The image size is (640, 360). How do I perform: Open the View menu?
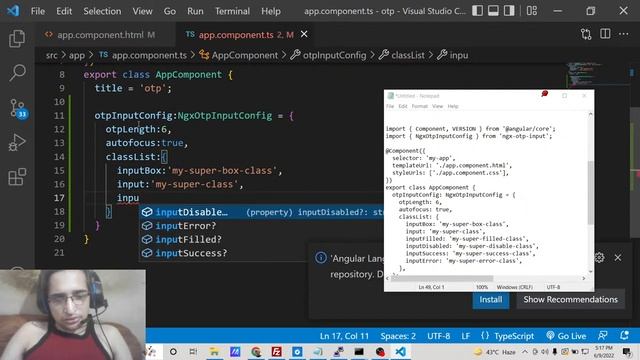point(142,11)
